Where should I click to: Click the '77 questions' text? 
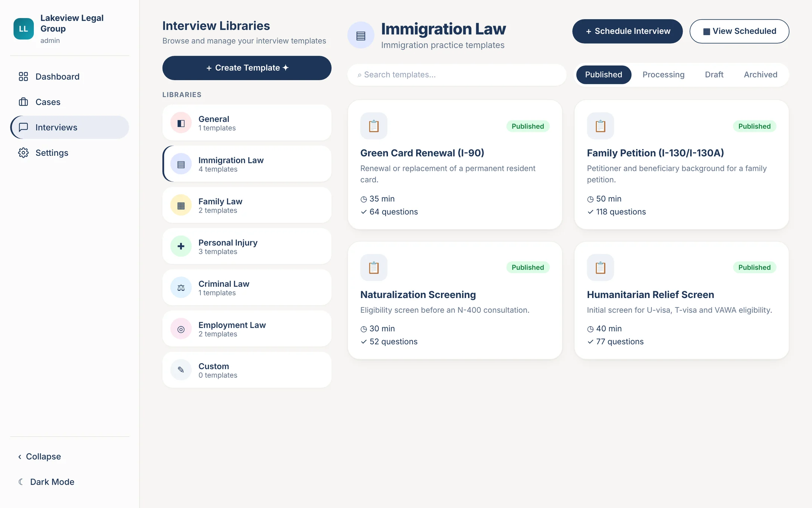pyautogui.click(x=620, y=342)
